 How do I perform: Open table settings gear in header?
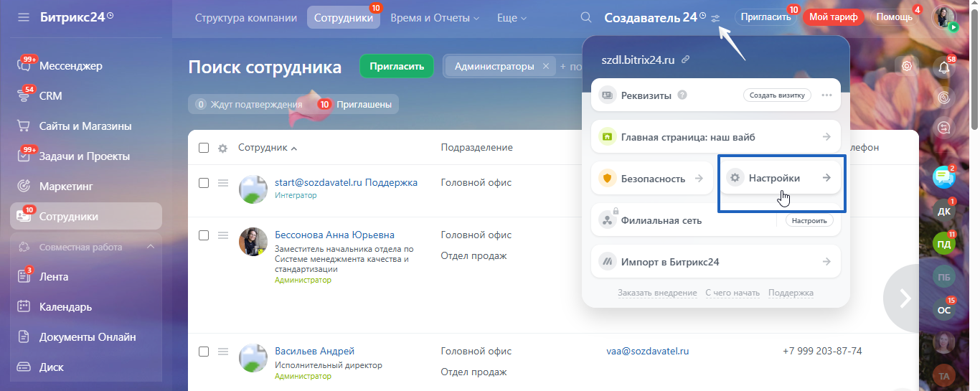click(222, 148)
